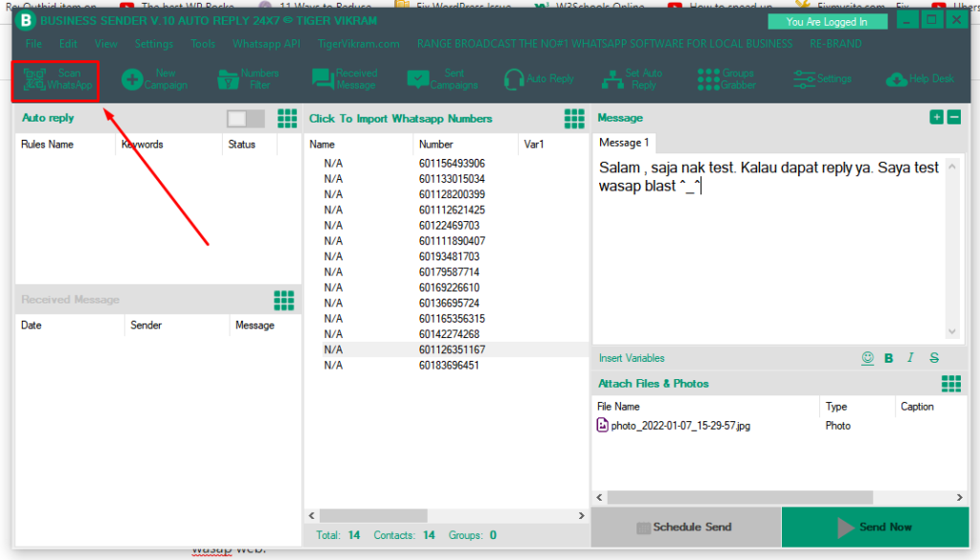This screenshot has height=560, width=980.
Task: Click the attachments list scroll left arrow
Action: click(x=599, y=498)
